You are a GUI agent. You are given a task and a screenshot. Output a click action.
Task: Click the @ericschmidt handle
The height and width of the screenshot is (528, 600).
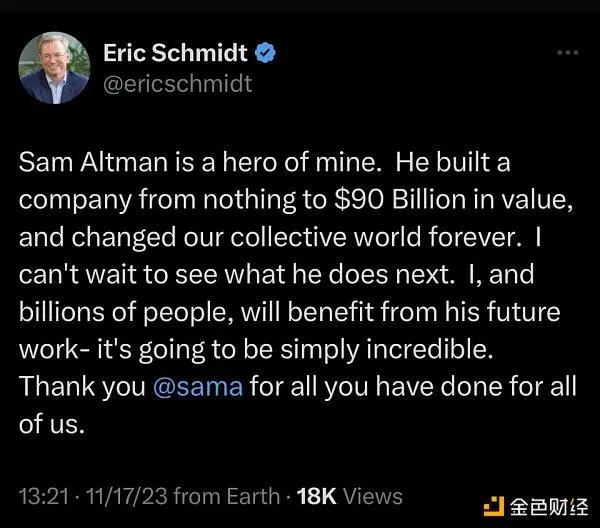point(177,85)
